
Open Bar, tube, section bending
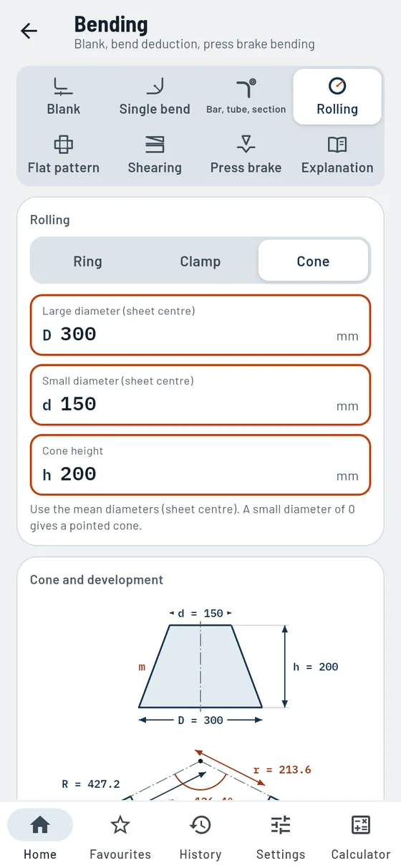point(246,97)
